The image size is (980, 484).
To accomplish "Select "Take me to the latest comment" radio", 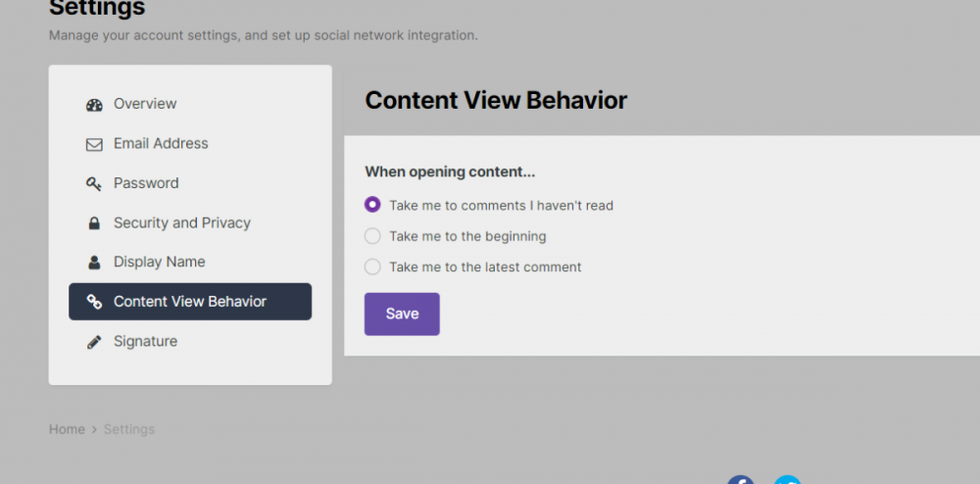I will click(x=372, y=266).
